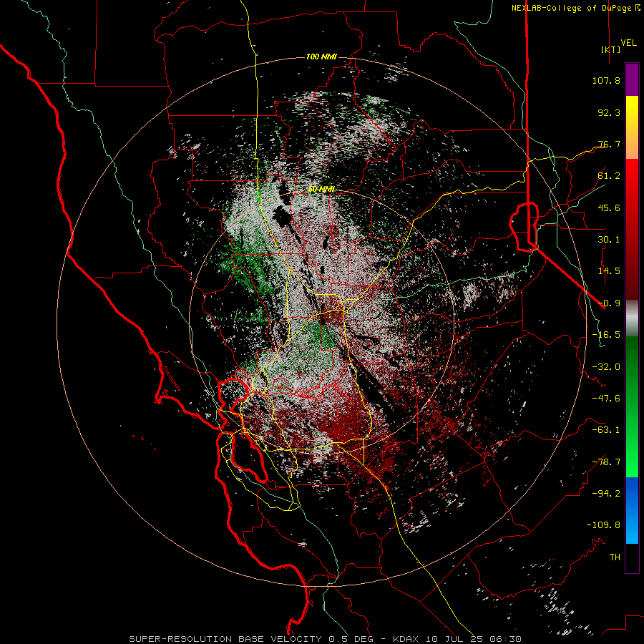Screen dimensions: 644x644
Task: Select the 107.8 velocity scale value
Action: point(606,80)
